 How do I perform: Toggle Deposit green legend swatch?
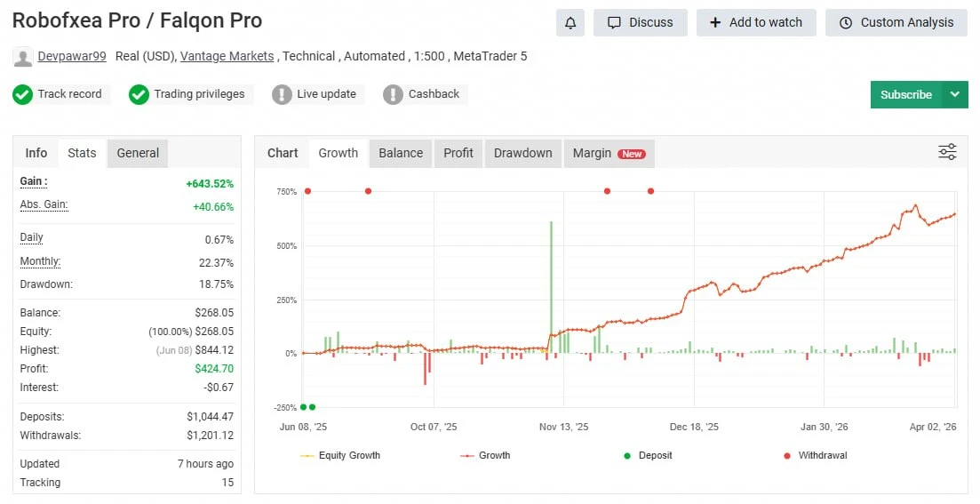click(627, 455)
